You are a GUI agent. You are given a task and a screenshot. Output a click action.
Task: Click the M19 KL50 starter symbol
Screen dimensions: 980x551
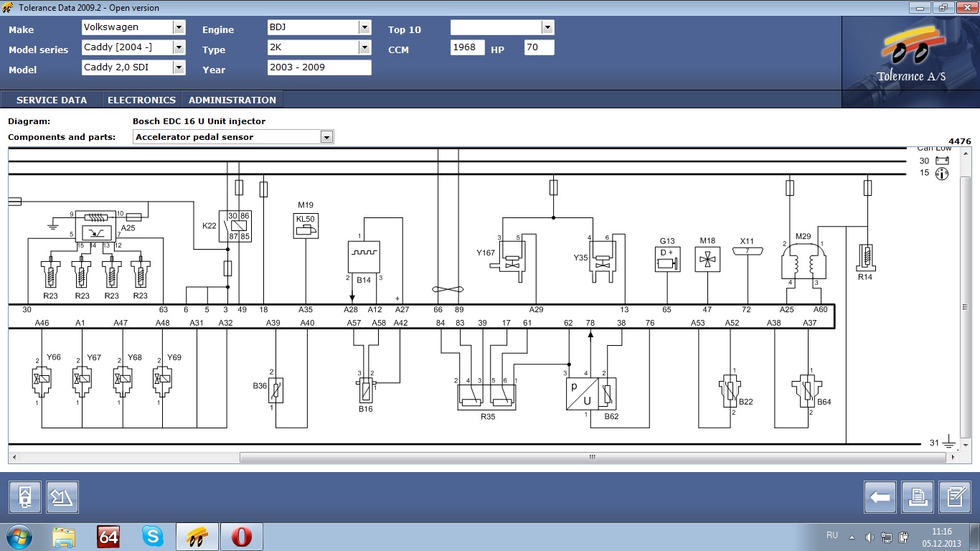(x=306, y=226)
